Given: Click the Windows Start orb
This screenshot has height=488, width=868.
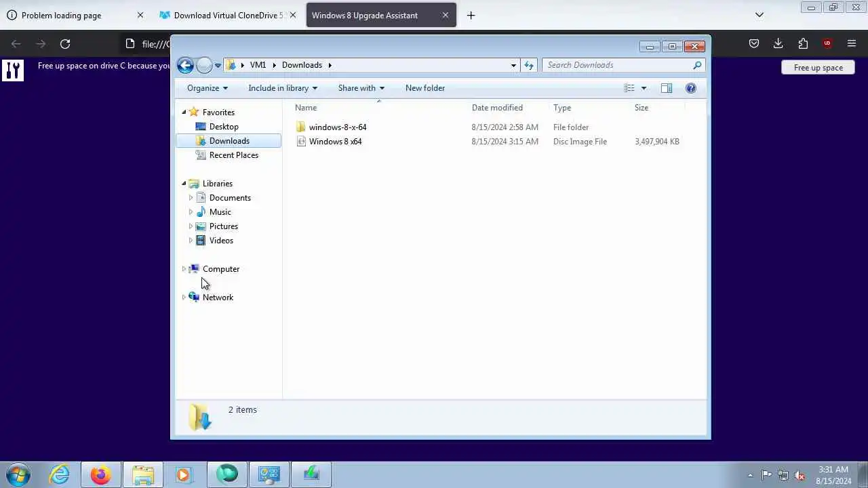Looking at the screenshot, I should coord(18,474).
